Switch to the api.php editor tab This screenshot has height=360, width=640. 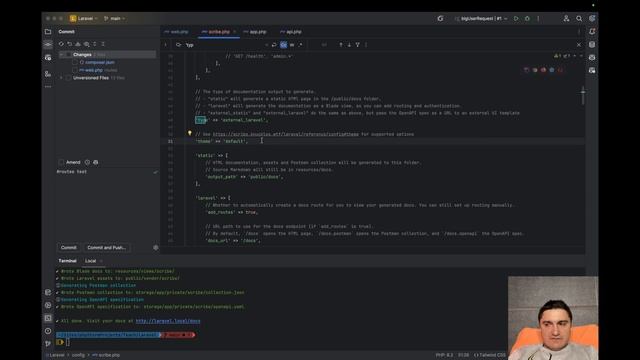tap(291, 32)
